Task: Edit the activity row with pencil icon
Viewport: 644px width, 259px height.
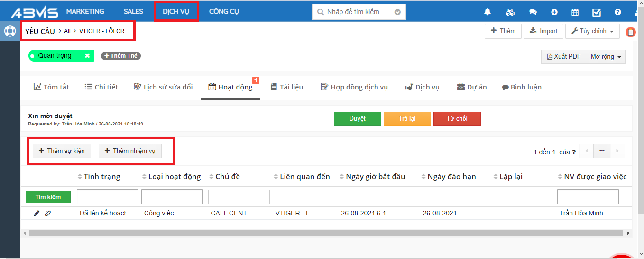Action: pyautogui.click(x=37, y=214)
